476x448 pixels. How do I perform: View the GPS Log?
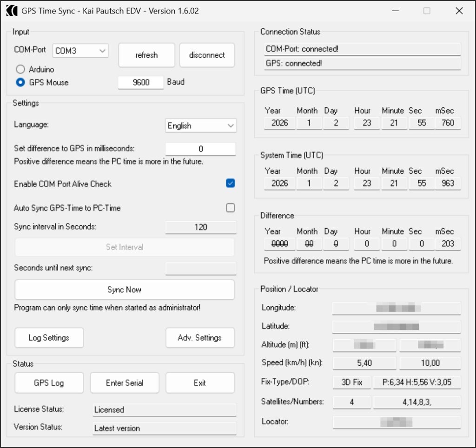[49, 383]
